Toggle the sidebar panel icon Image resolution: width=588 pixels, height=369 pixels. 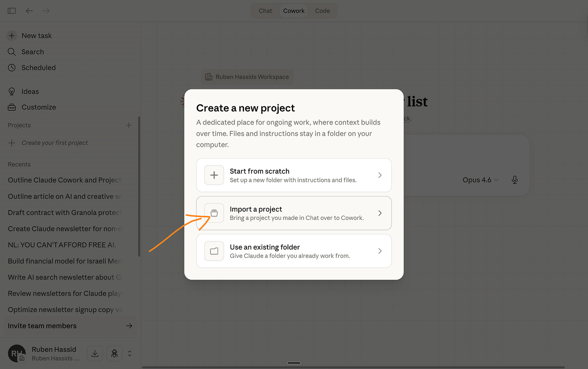click(12, 11)
